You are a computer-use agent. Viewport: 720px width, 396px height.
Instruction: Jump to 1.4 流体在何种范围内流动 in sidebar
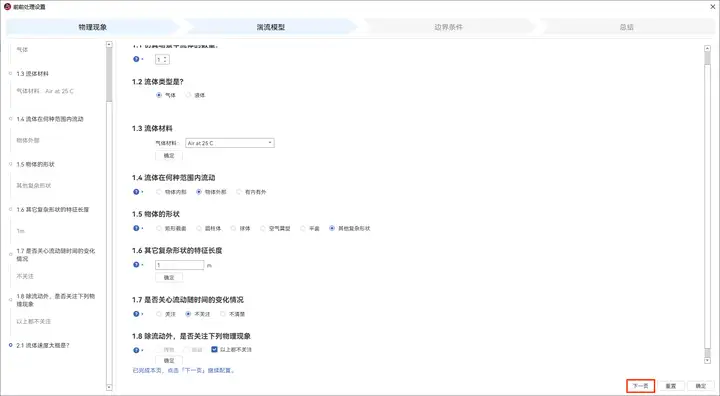[x=50, y=119]
